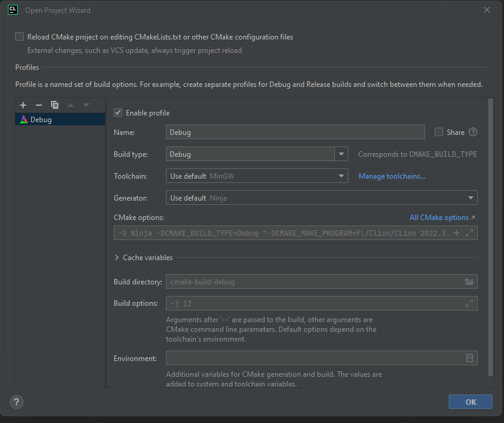Screen dimensions: 504x423
Task: Open All CMake options link
Action: (x=442, y=218)
